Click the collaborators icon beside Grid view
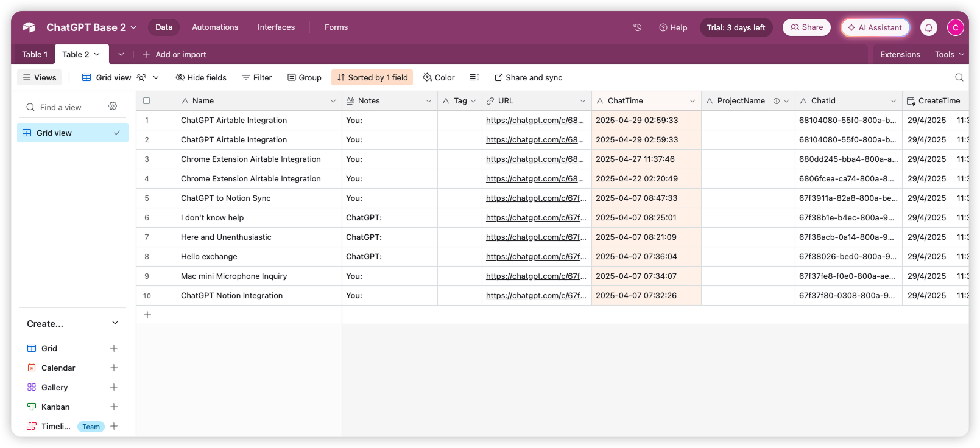Image resolution: width=980 pixels, height=448 pixels. click(141, 77)
